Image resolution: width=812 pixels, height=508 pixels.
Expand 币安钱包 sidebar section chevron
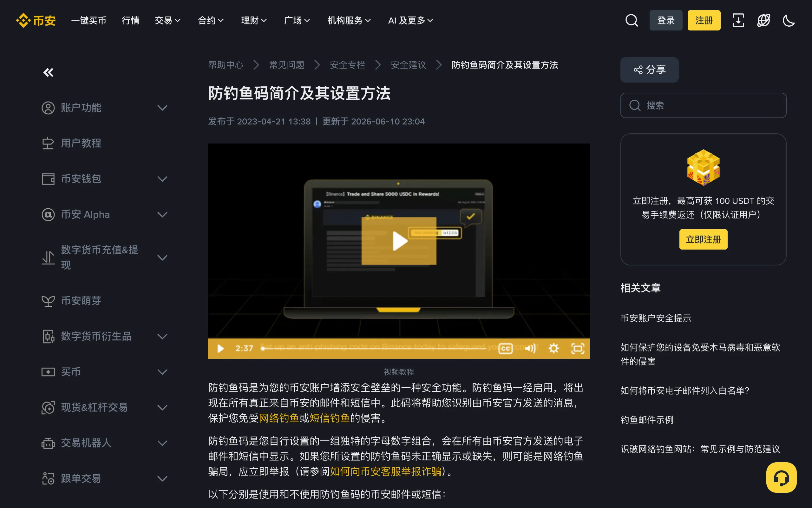click(x=162, y=179)
